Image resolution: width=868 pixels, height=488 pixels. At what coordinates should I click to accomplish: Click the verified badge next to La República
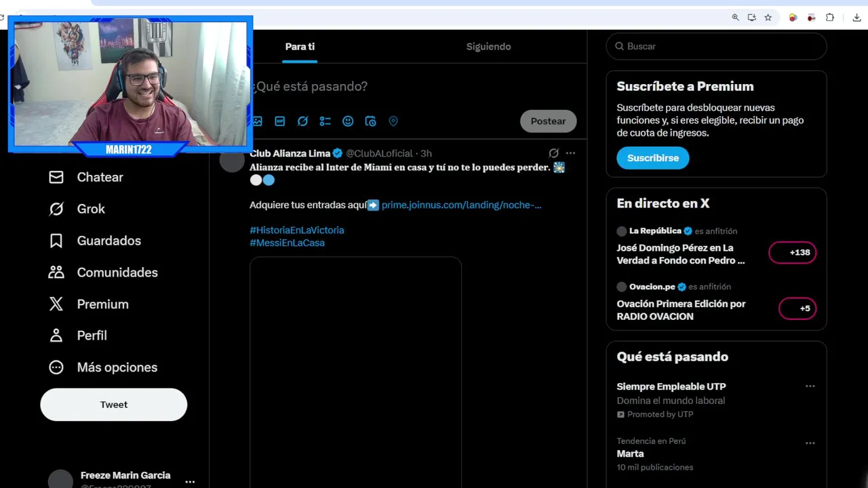[688, 231]
